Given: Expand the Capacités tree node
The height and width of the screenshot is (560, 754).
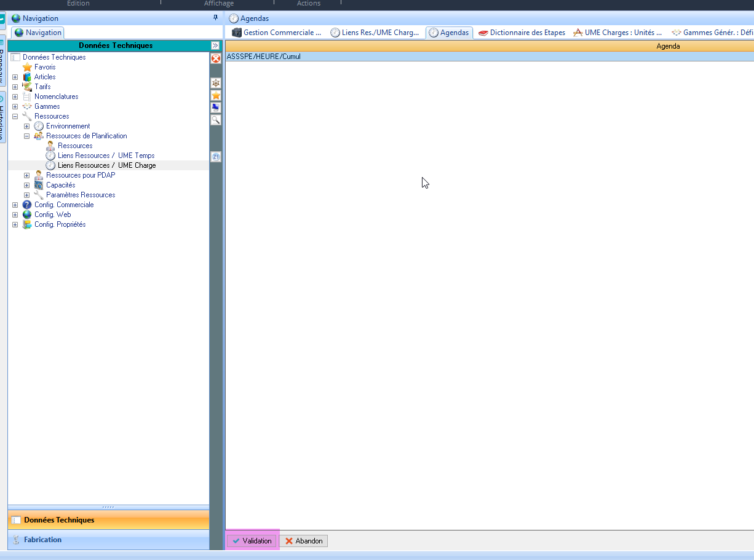Looking at the screenshot, I should [27, 185].
